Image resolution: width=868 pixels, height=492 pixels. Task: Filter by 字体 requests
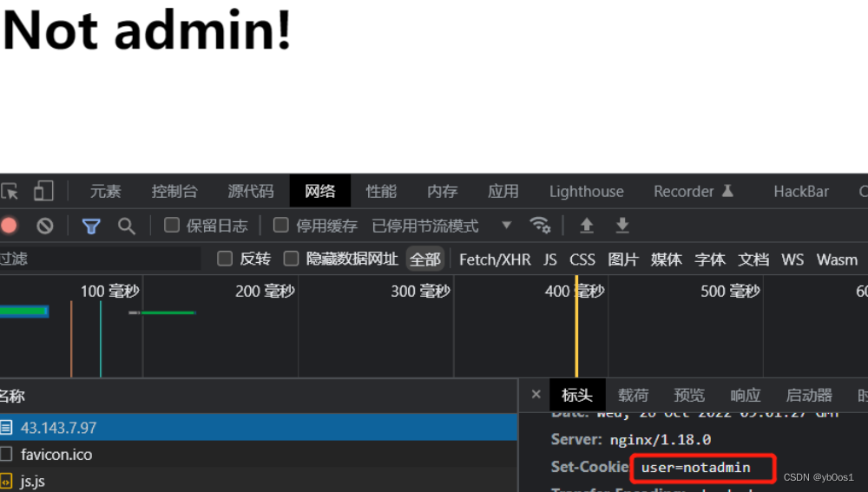pos(710,259)
